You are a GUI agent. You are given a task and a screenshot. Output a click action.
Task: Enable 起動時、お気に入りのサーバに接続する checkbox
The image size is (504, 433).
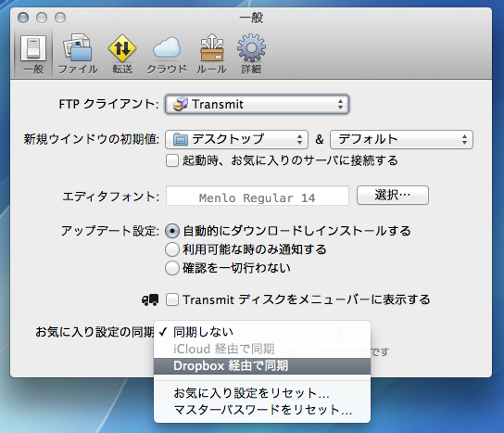pyautogui.click(x=172, y=160)
